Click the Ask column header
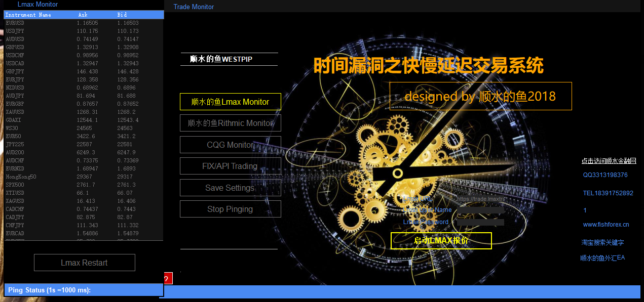Screen dimensions: 644x302 point(83,15)
